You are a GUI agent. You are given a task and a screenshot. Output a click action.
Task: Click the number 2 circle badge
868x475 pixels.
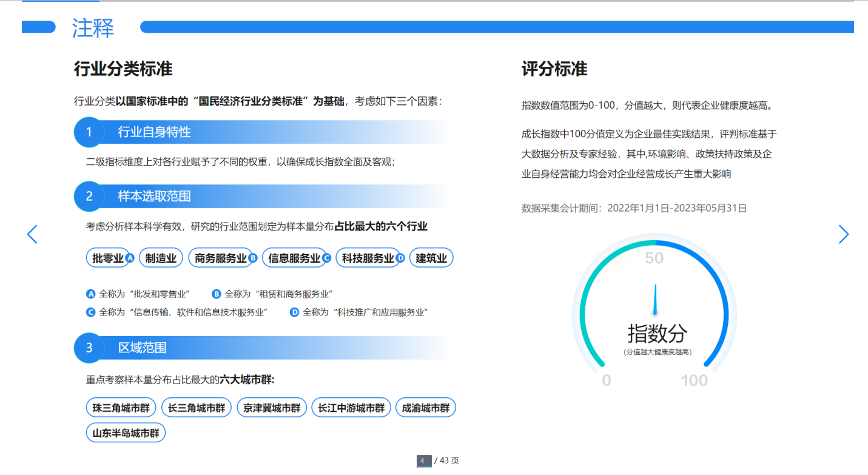coord(89,196)
